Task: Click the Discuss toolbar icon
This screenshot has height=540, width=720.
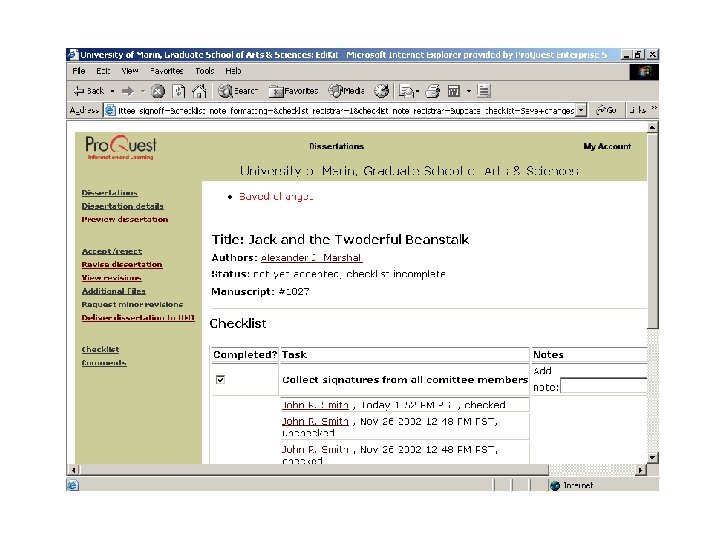Action: pos(484,91)
